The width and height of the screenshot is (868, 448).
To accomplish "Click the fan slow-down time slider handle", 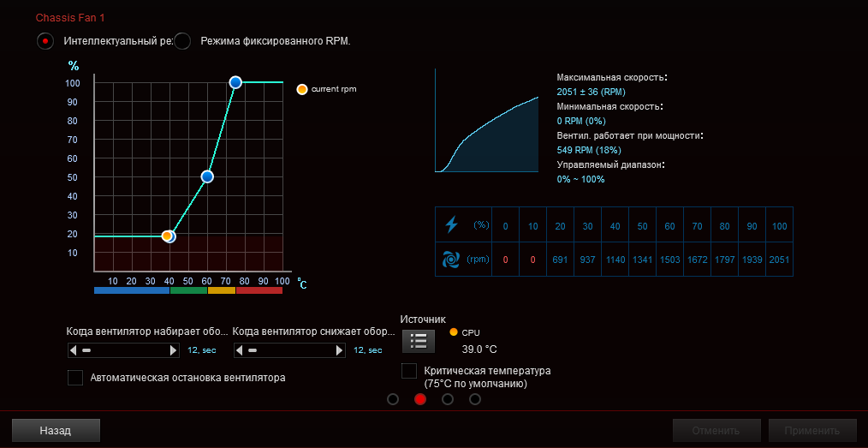I will click(253, 350).
